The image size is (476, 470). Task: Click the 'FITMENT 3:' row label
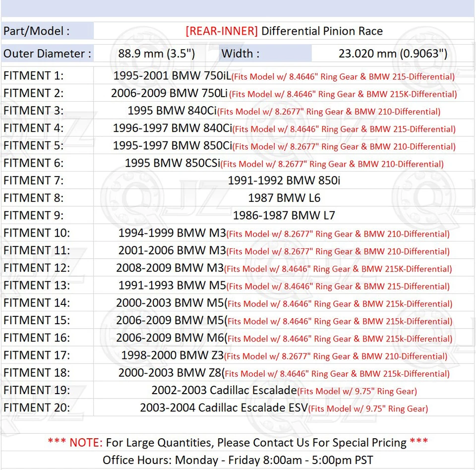[34, 111]
